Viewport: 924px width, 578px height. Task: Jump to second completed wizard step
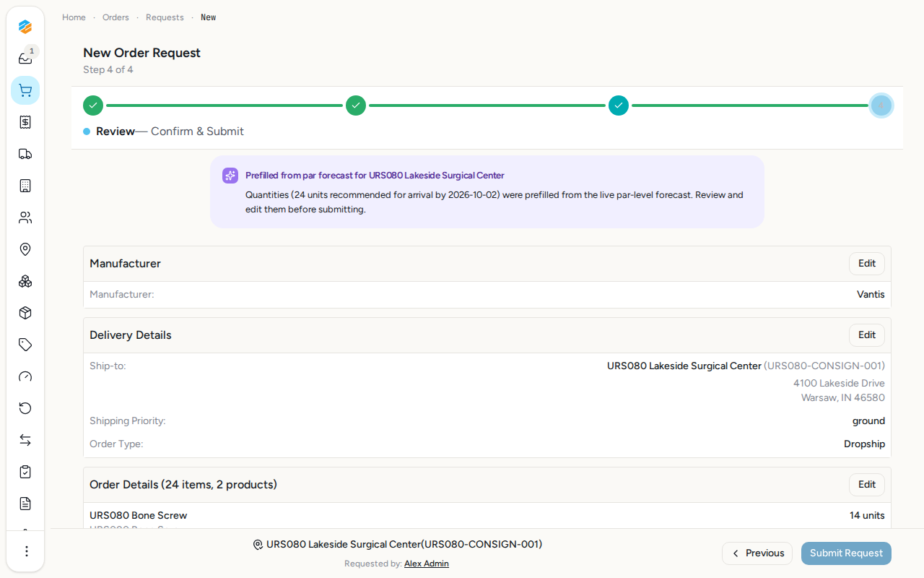click(x=356, y=105)
